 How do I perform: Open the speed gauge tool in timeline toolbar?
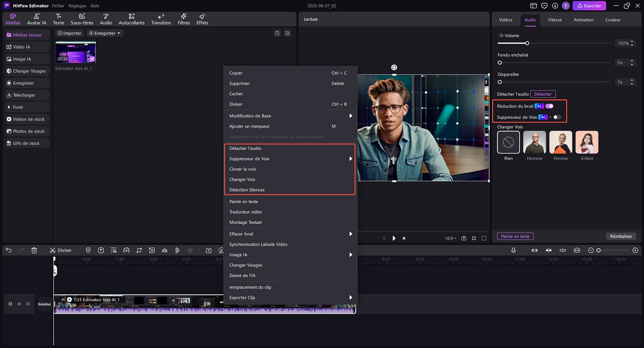click(x=126, y=251)
